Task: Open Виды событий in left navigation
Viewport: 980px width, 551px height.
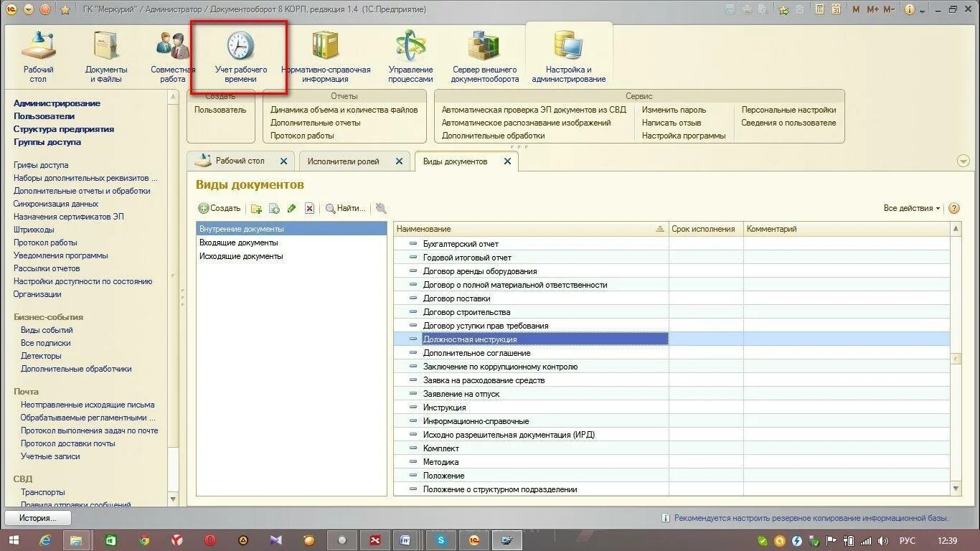Action: (x=47, y=330)
